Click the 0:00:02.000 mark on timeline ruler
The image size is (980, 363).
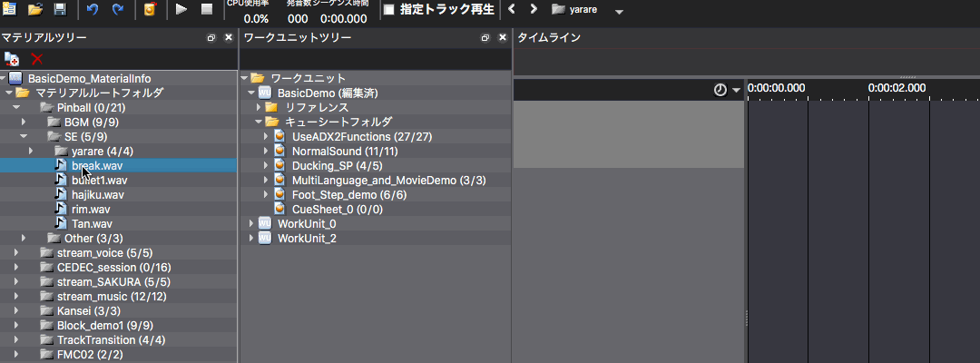coord(897,88)
